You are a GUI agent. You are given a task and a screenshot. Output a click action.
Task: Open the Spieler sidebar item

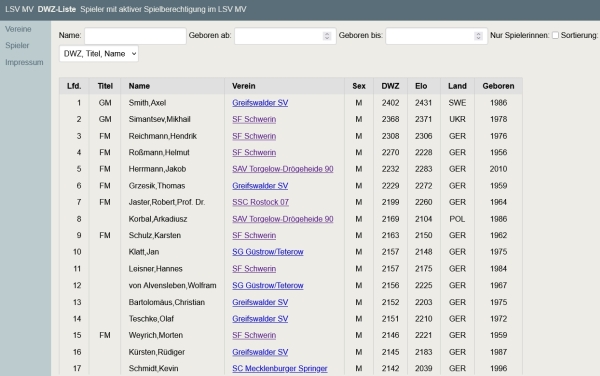click(17, 46)
